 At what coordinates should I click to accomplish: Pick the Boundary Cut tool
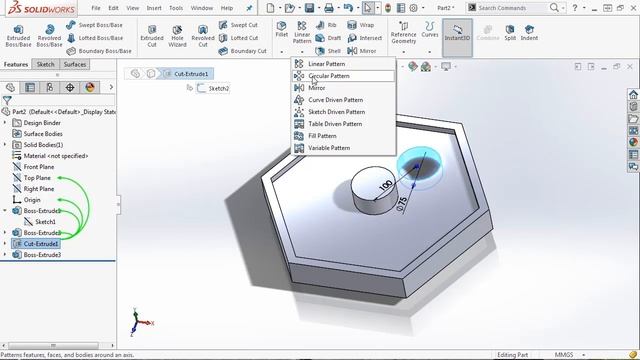[242, 51]
